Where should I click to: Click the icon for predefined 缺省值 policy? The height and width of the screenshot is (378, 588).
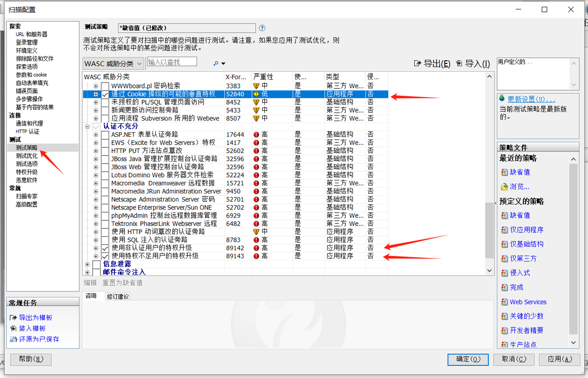coord(504,216)
